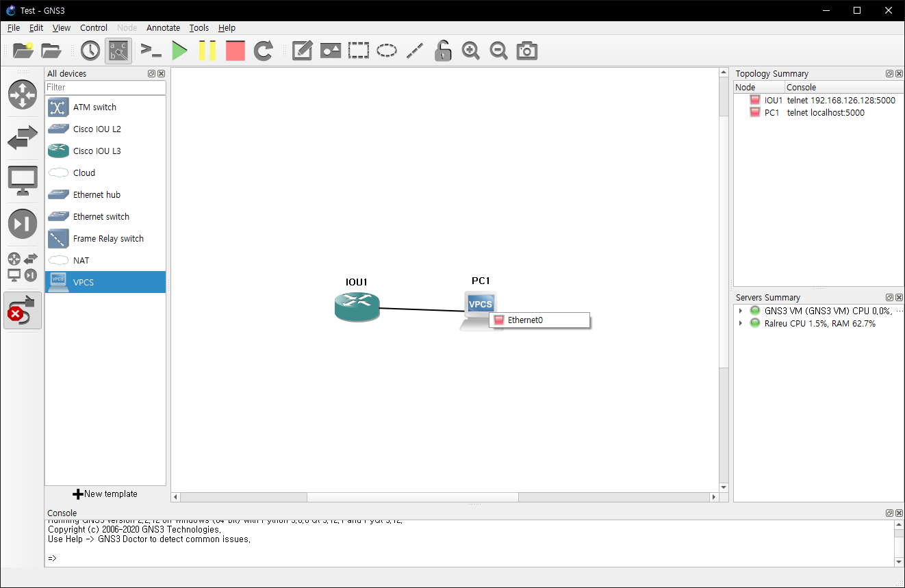Image resolution: width=905 pixels, height=588 pixels.
Task: Float the Topology Summary panel
Action: (889, 73)
